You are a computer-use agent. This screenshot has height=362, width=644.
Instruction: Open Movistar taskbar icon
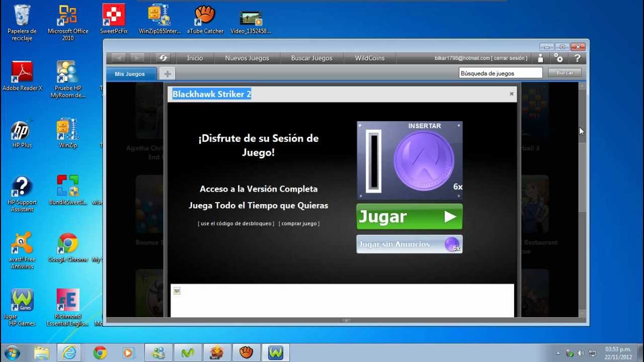point(188,352)
